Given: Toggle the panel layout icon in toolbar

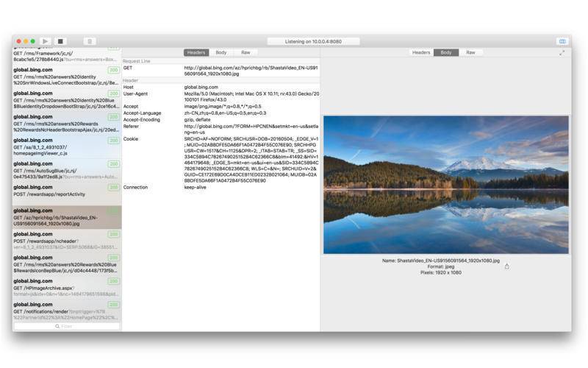Looking at the screenshot, I should pyautogui.click(x=562, y=41).
